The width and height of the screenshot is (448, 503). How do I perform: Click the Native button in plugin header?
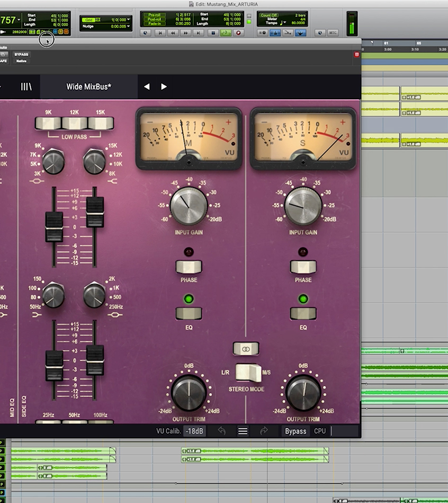click(x=22, y=61)
